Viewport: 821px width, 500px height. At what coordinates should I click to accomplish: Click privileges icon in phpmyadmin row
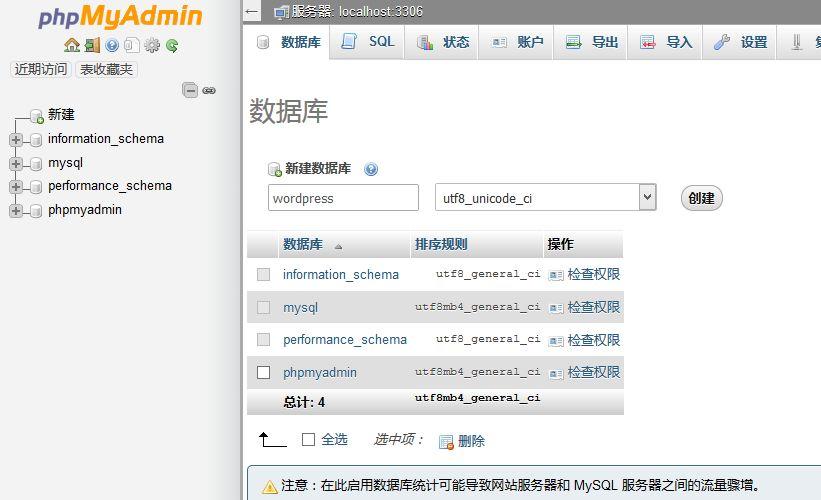[556, 374]
